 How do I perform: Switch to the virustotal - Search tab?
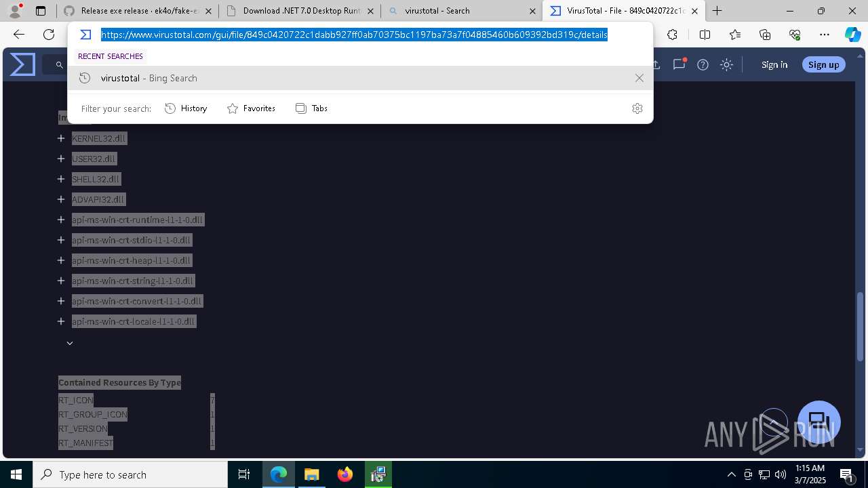462,11
